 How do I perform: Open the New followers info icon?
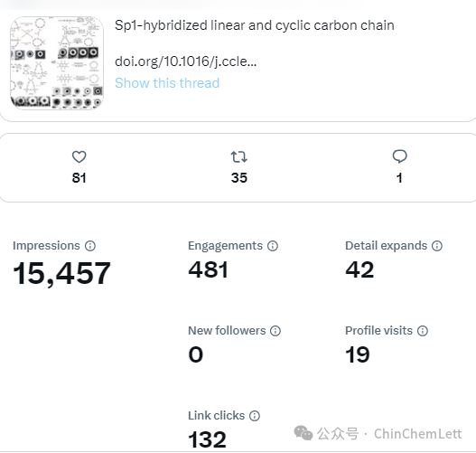pyautogui.click(x=275, y=331)
